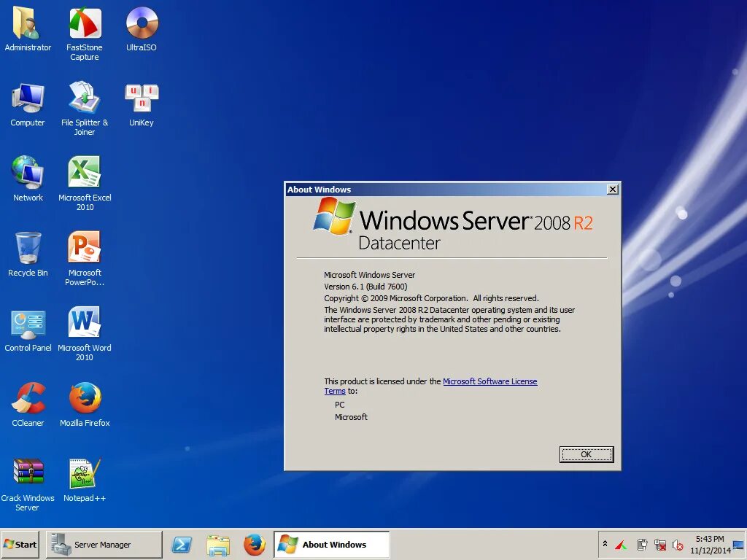
Task: Open the Start menu
Action: coord(20,544)
